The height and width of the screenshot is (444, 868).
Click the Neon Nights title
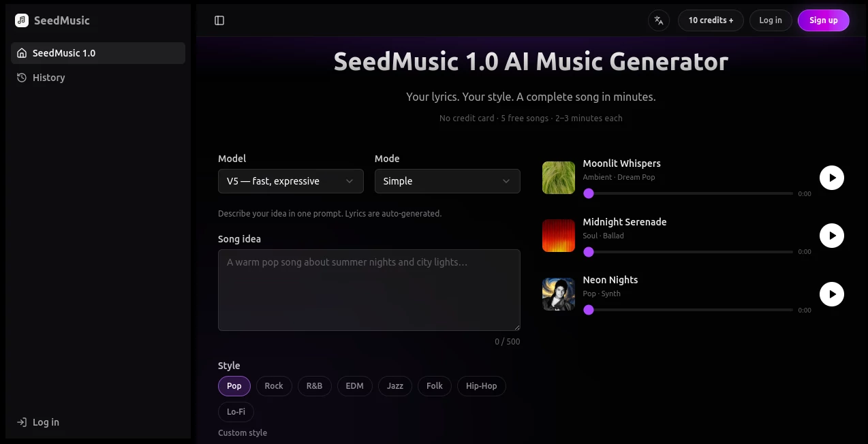click(610, 280)
